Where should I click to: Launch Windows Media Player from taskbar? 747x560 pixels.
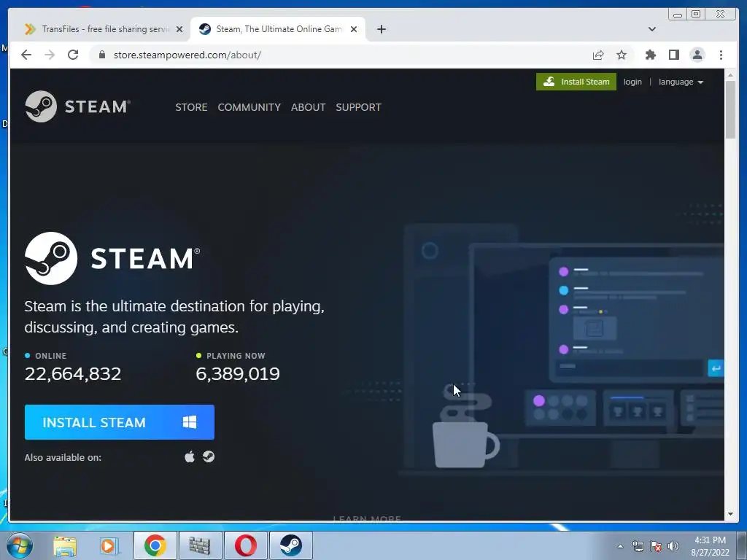[109, 545]
